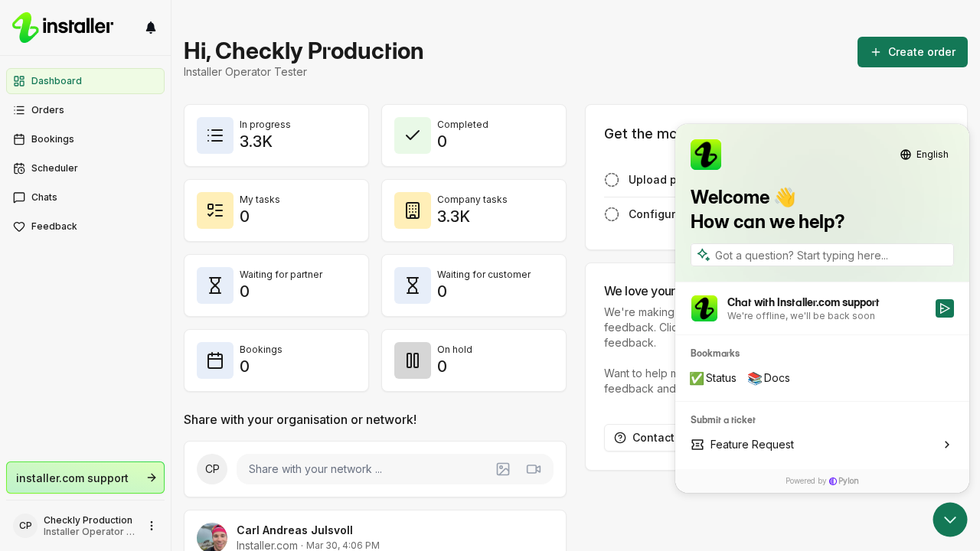The image size is (980, 551).
Task: Click the In progress list icon
Action: coord(215,135)
